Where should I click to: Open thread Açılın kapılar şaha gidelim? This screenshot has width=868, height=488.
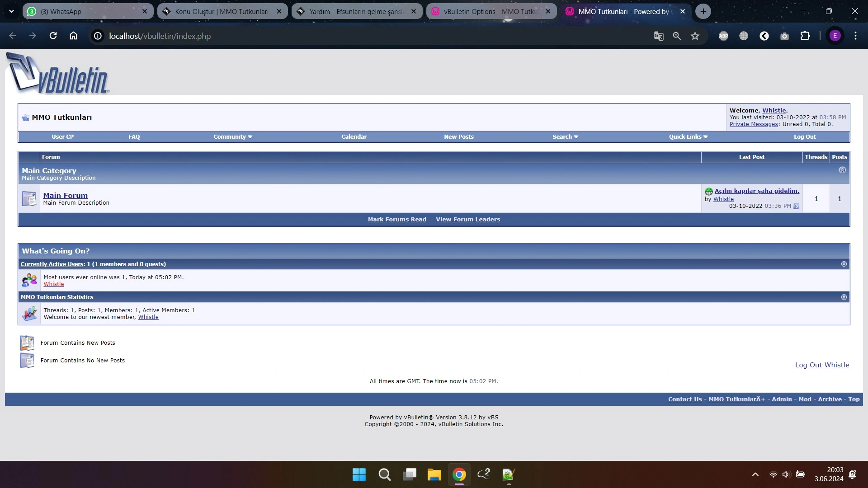[757, 191]
